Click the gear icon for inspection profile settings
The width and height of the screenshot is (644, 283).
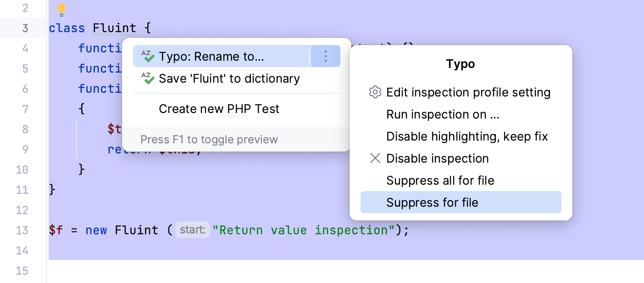coord(375,92)
